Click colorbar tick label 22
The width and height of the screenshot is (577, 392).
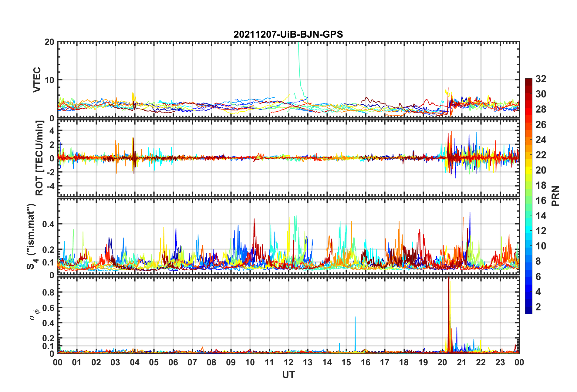click(541, 155)
